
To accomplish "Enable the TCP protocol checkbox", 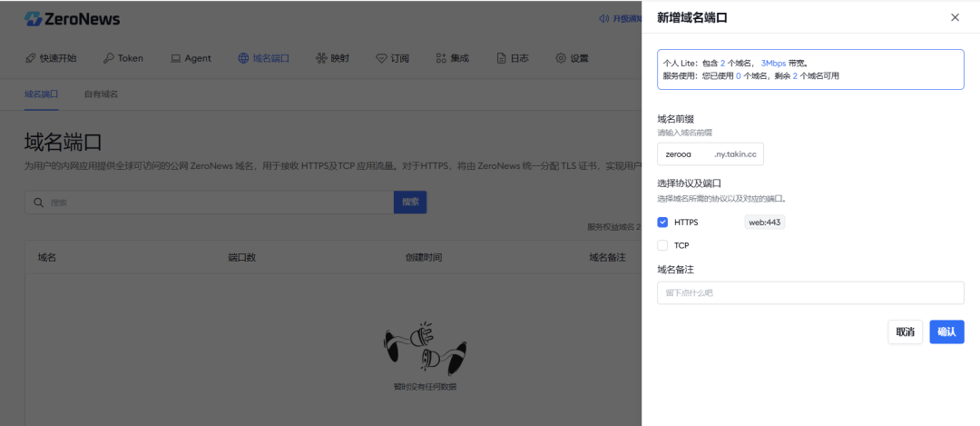I will click(x=662, y=245).
